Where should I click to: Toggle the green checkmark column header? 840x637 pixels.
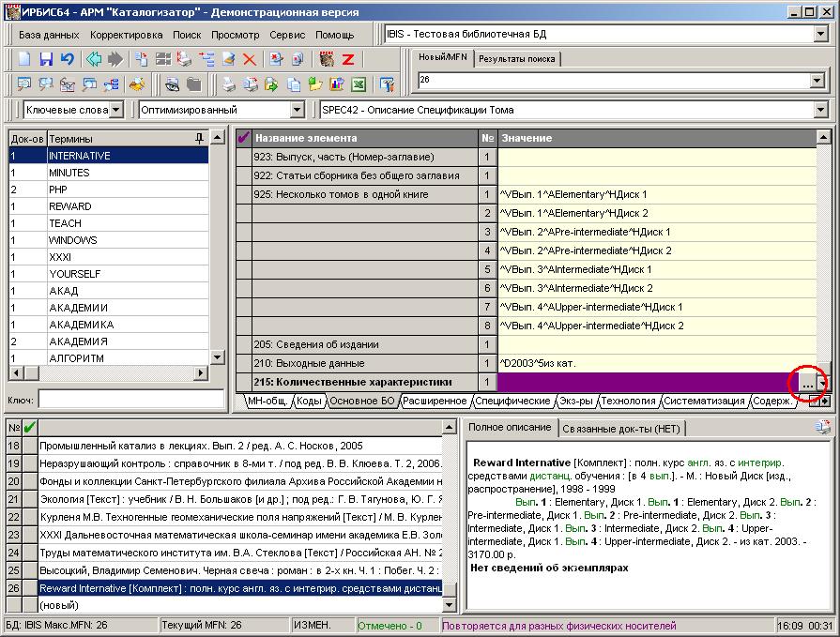click(29, 428)
